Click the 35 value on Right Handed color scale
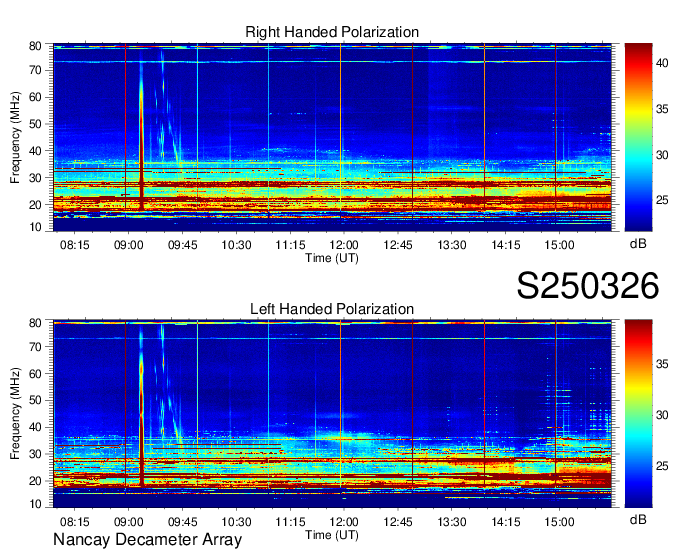 tap(662, 109)
